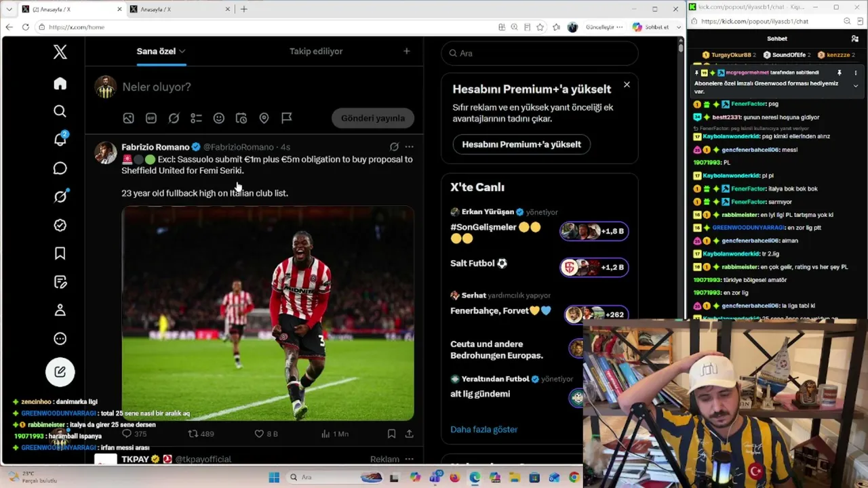Open Grok from the X sidebar
This screenshot has width=868, height=488.
[60, 197]
